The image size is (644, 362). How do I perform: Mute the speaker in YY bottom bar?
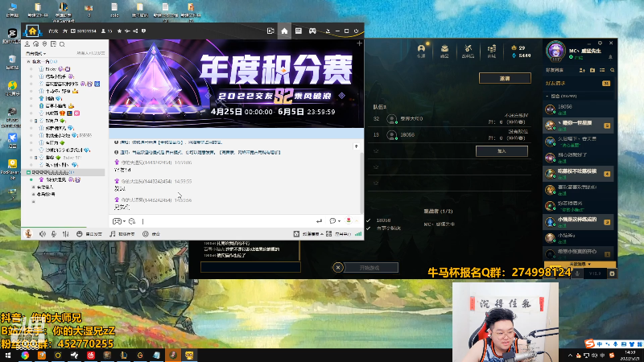point(43,234)
